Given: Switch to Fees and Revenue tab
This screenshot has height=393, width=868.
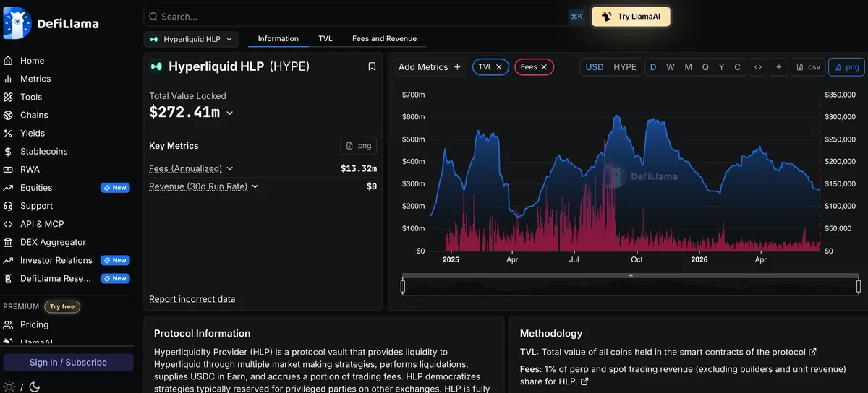Looking at the screenshot, I should click(385, 39).
